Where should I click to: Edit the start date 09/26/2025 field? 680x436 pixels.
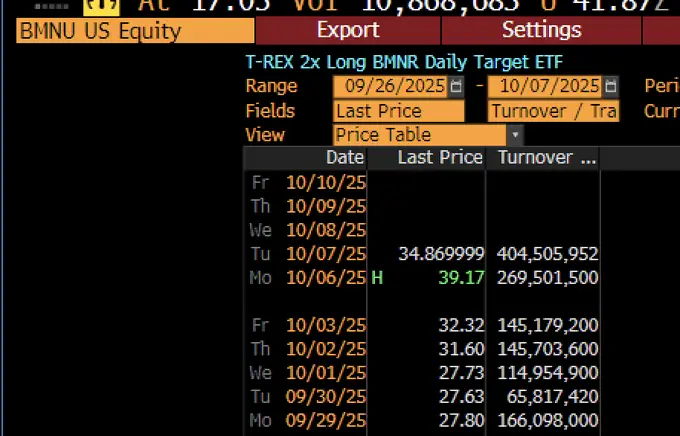(x=391, y=86)
